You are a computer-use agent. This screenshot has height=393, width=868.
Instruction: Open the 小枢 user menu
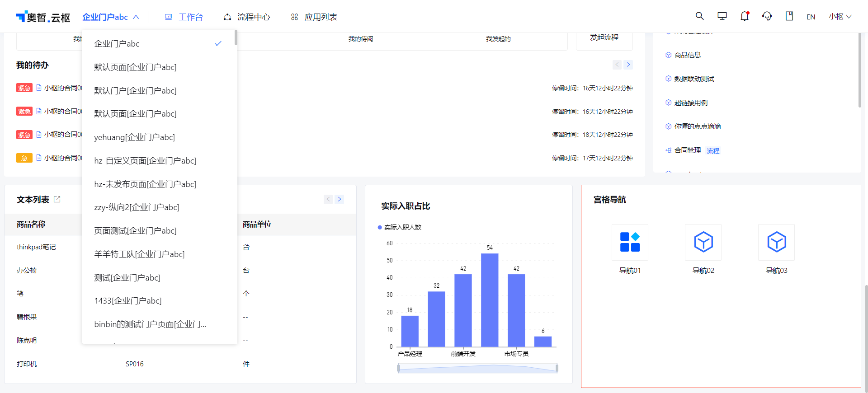tap(840, 17)
